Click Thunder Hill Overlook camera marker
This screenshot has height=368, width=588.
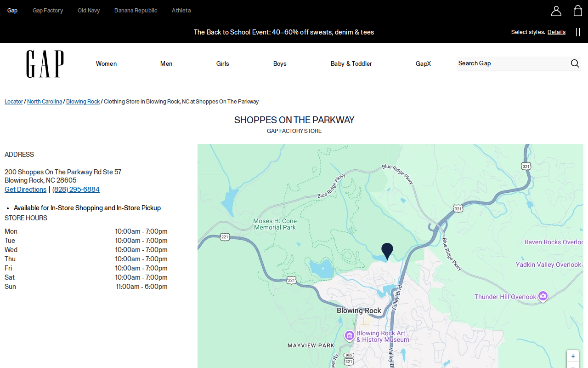pos(543,297)
